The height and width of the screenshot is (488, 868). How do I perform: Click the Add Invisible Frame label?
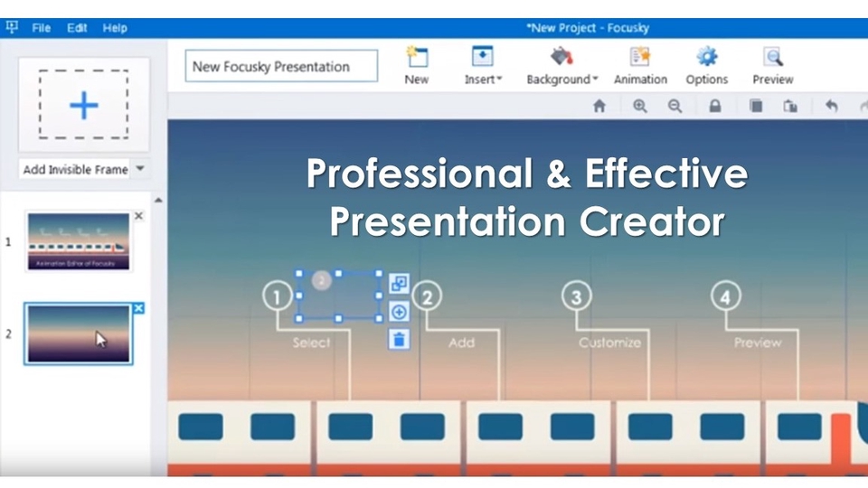[75, 169]
